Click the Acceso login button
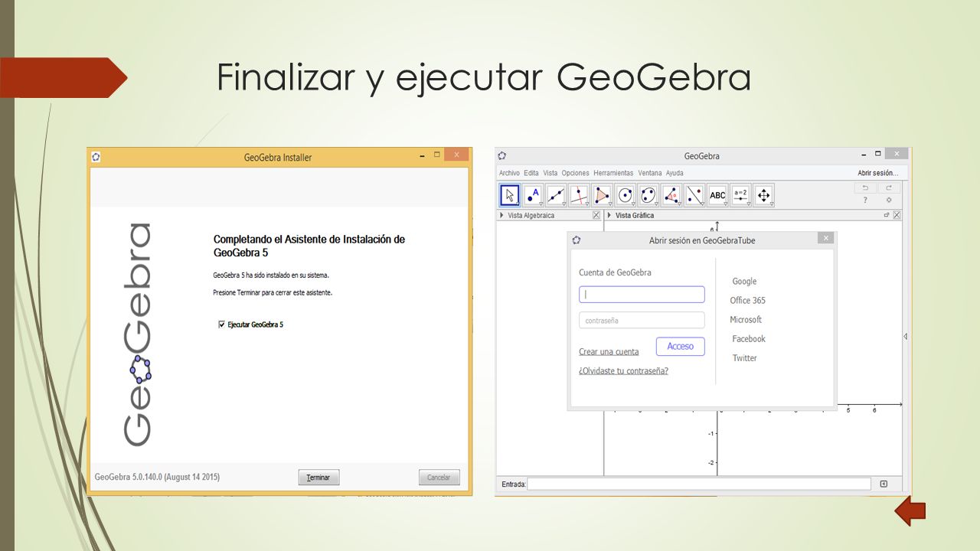This screenshot has height=551, width=980. (x=680, y=347)
